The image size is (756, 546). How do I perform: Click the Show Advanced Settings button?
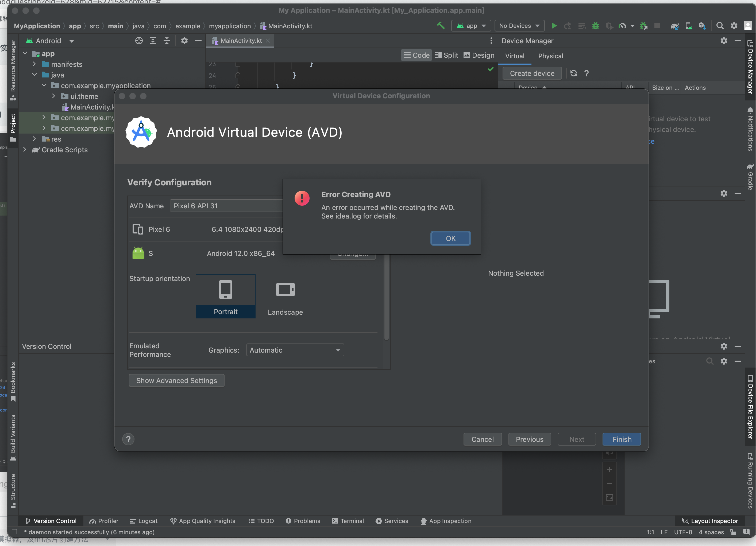pos(176,380)
